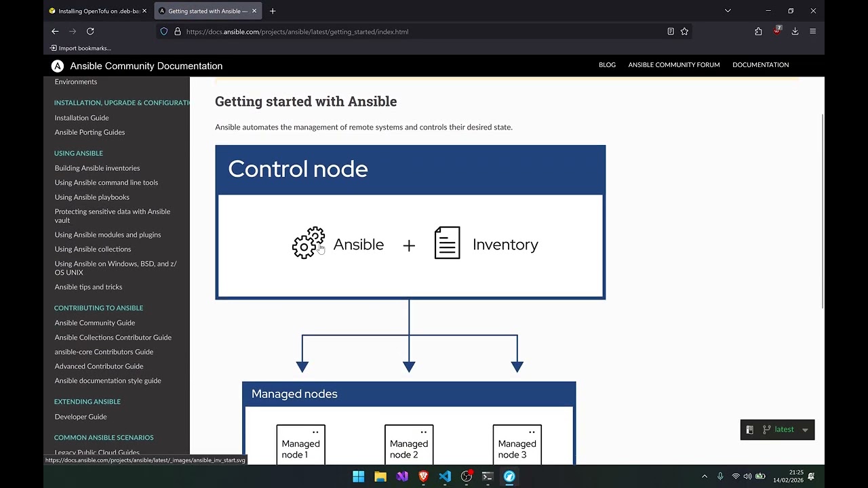Open Visual Studio from the taskbar
The image size is (868, 488).
tap(402, 476)
